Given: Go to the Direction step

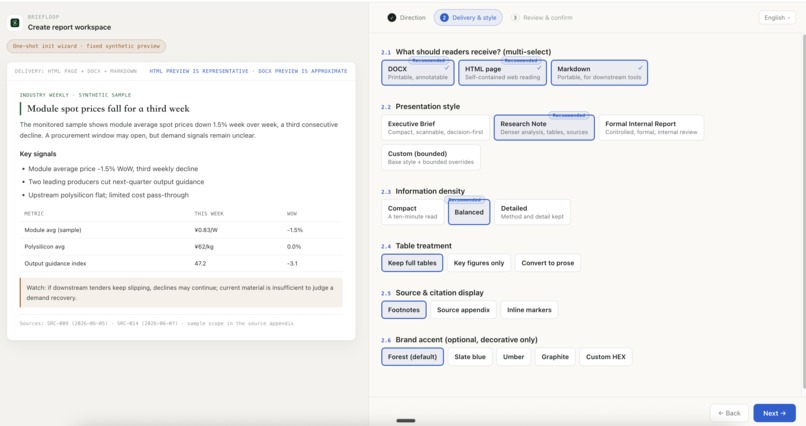Looking at the screenshot, I should point(407,17).
